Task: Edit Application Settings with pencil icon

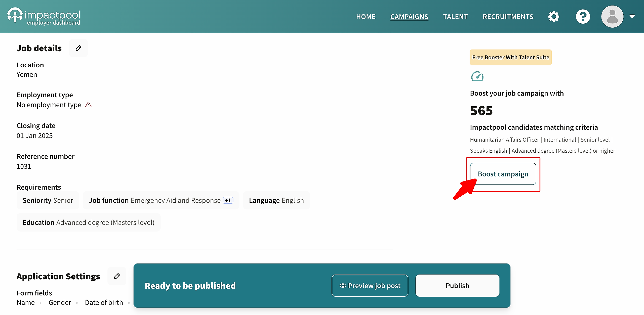Action: pyautogui.click(x=117, y=276)
